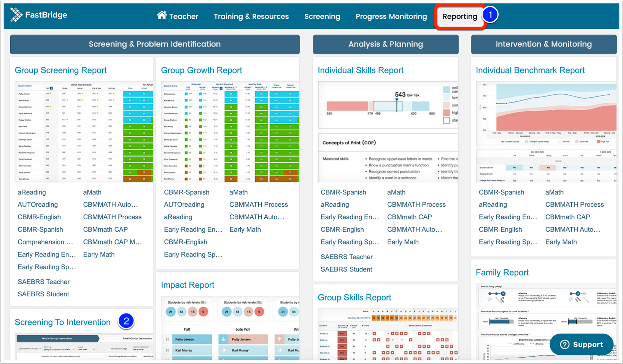Open Training & Resources
The width and height of the screenshot is (623, 364).
[x=251, y=16]
